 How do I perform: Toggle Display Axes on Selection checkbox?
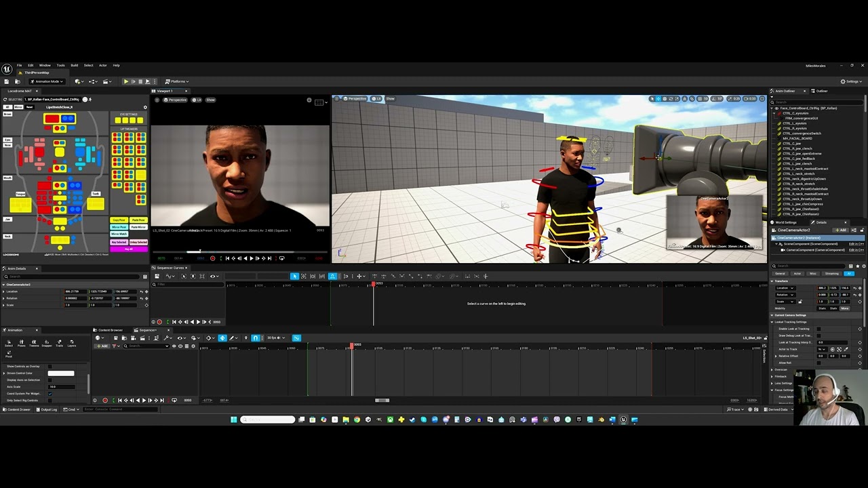[x=50, y=380]
